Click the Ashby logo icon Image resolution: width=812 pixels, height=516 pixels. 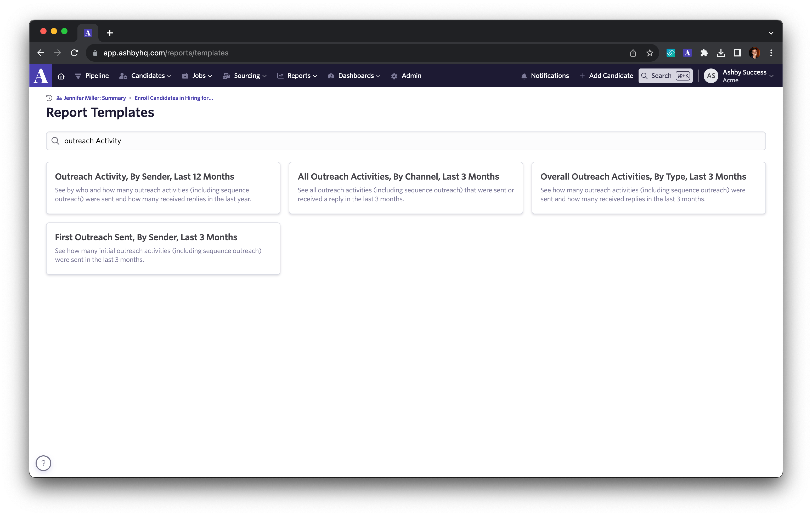[41, 76]
